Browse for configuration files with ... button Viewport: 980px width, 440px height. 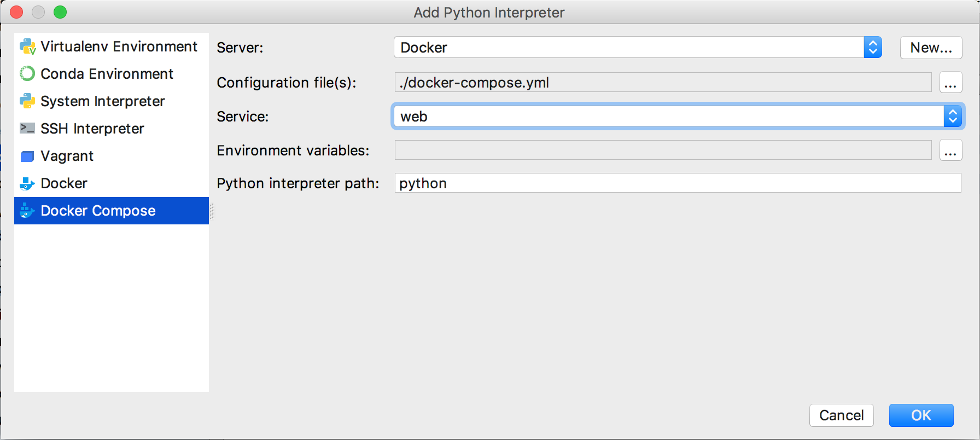click(950, 83)
